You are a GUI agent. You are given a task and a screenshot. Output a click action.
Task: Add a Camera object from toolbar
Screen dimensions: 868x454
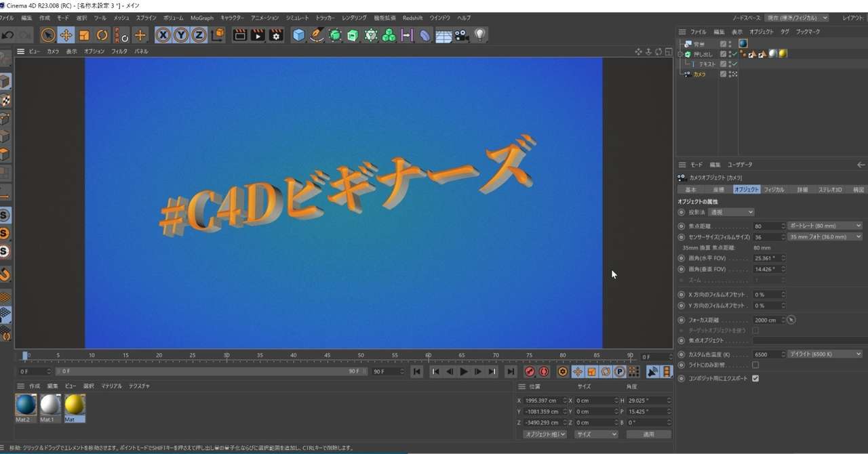(461, 35)
